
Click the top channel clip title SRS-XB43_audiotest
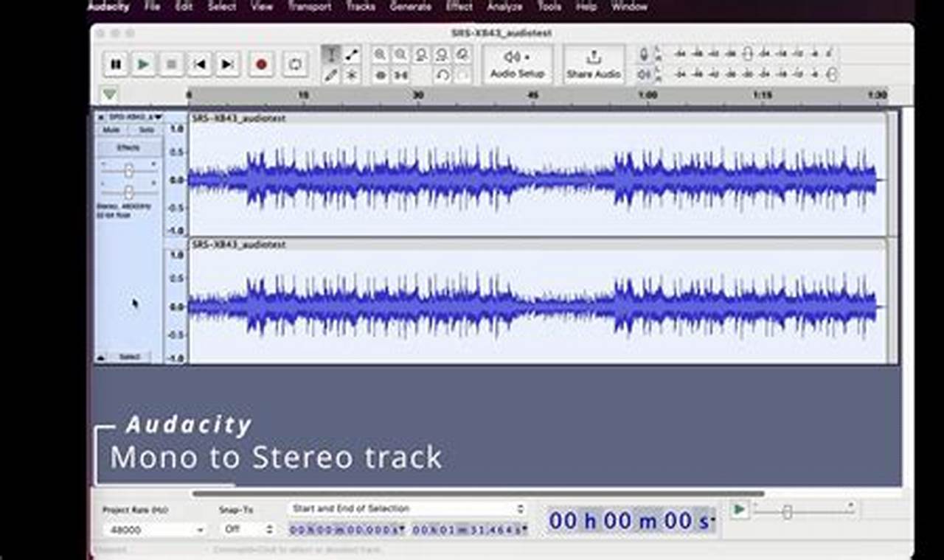238,118
